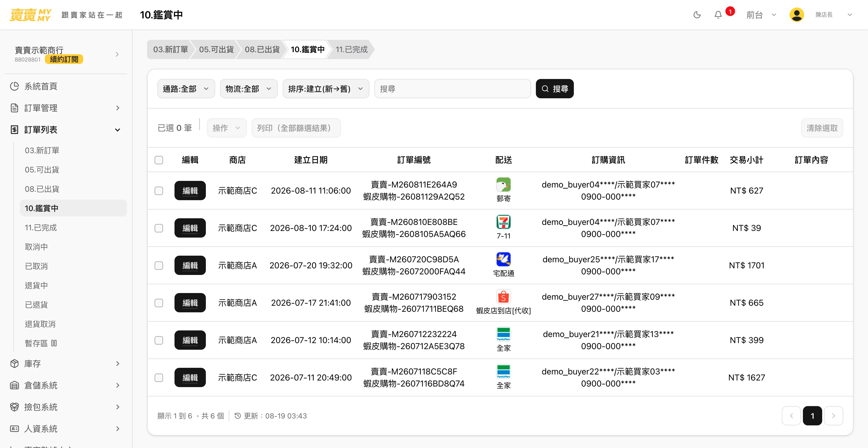
Task: Open 取消中 in sidebar
Action: 36,247
